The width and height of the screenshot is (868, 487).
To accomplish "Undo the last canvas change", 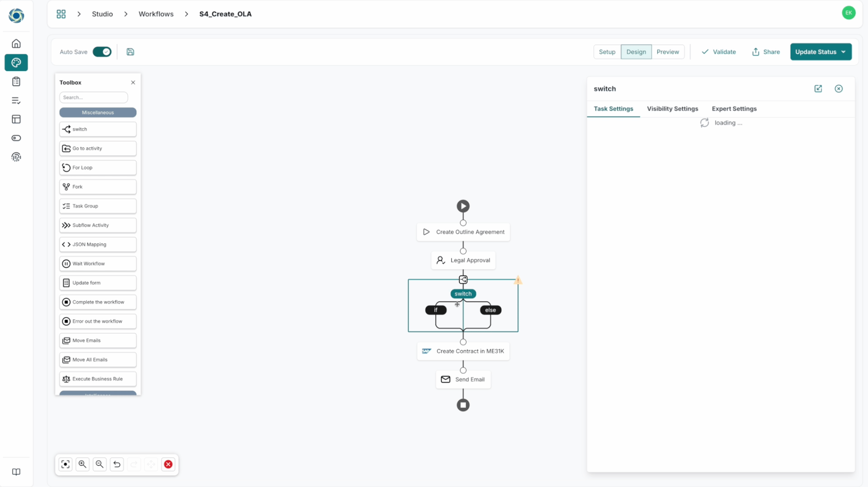I will 117,464.
